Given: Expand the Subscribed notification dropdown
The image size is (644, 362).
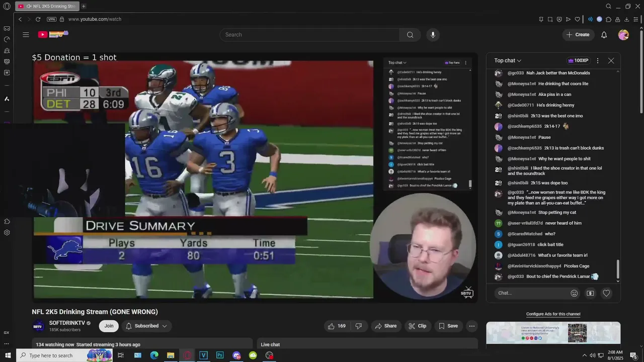Looking at the screenshot, I should [x=146, y=326].
